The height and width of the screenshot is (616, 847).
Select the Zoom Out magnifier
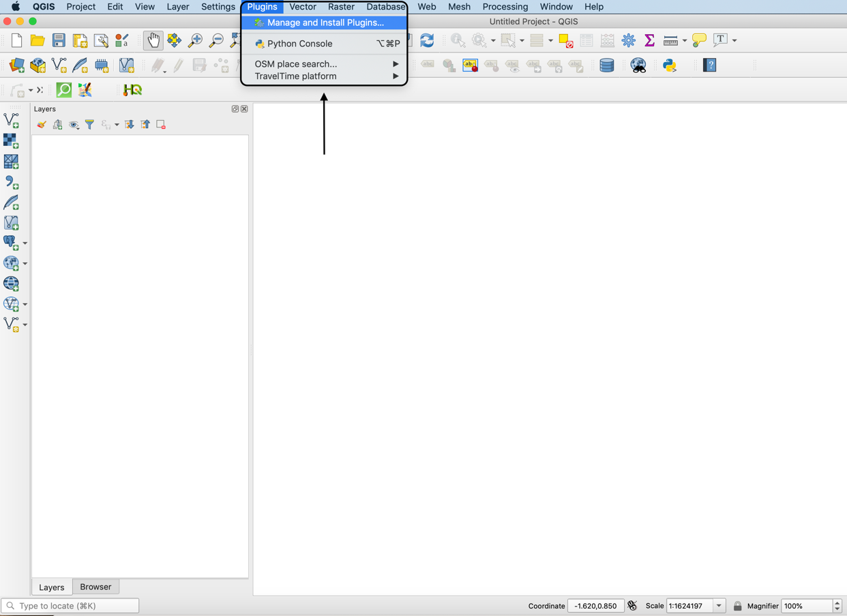pos(216,41)
